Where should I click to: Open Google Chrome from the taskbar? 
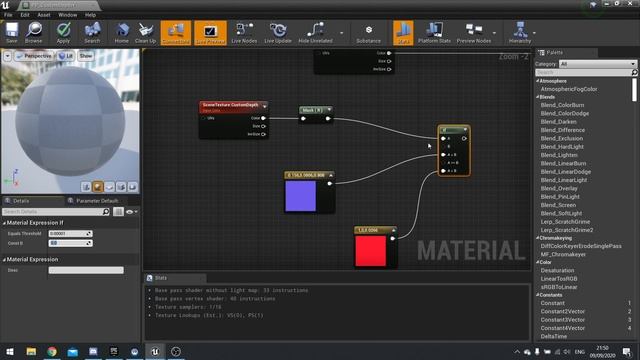pyautogui.click(x=52, y=351)
